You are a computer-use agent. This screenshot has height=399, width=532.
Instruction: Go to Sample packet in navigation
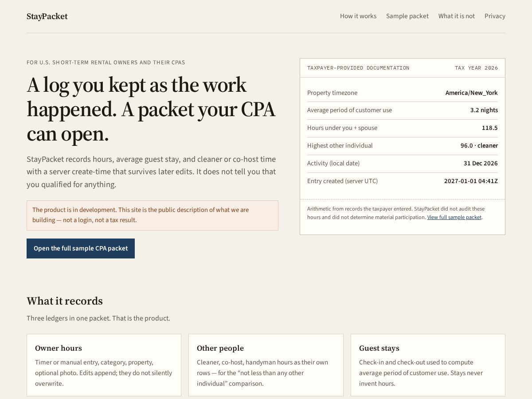[407, 16]
